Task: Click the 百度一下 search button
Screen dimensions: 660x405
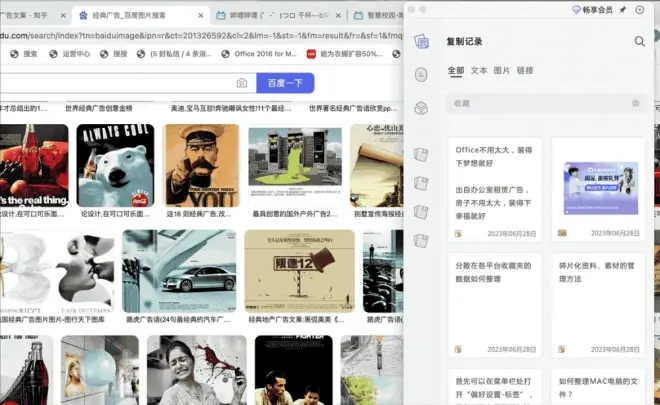Action: click(x=285, y=83)
